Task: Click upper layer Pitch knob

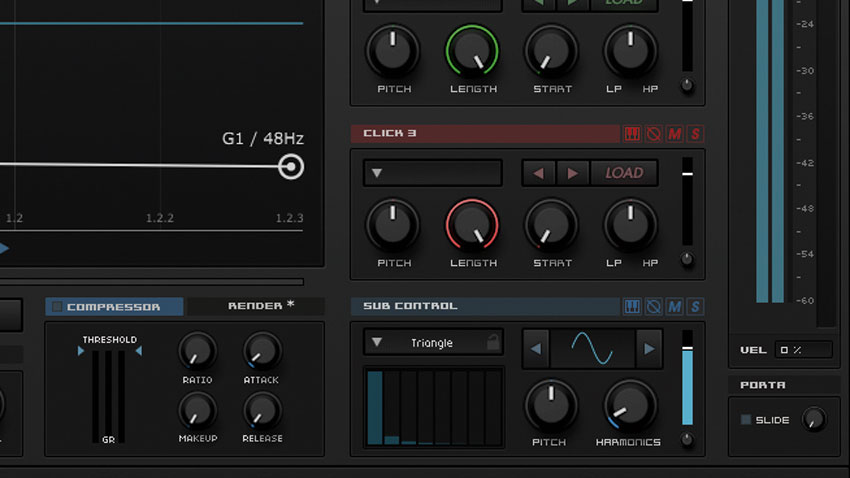Action: tap(393, 51)
